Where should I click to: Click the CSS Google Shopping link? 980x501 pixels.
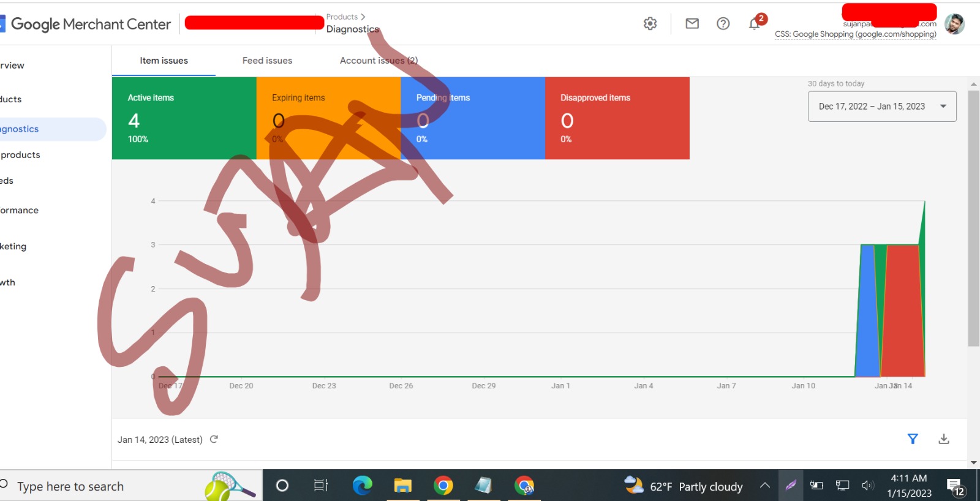pos(855,34)
